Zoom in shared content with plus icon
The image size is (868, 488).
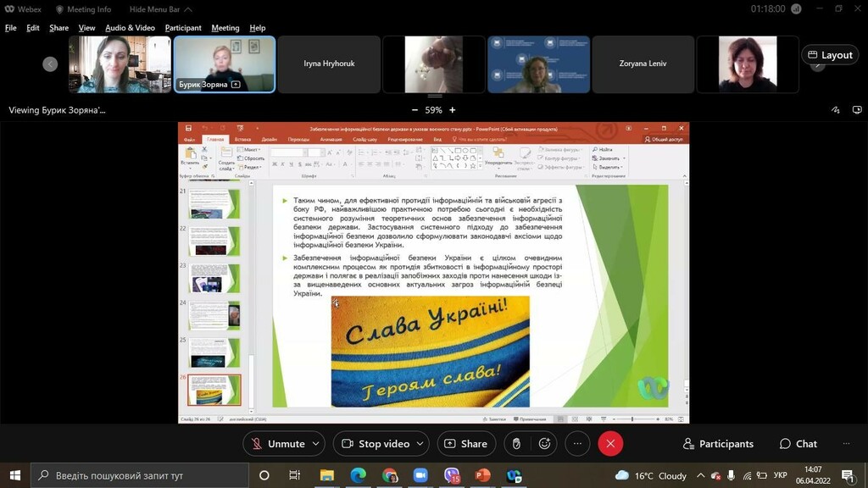click(x=453, y=110)
